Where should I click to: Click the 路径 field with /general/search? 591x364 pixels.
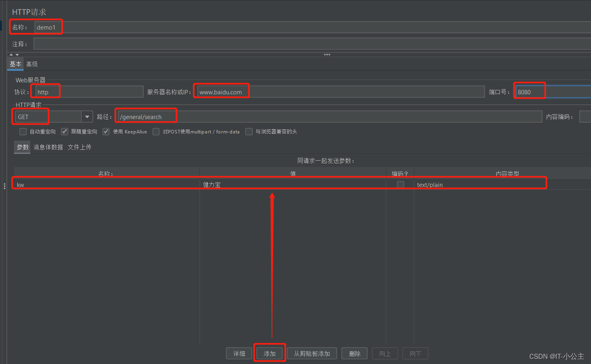(x=330, y=117)
